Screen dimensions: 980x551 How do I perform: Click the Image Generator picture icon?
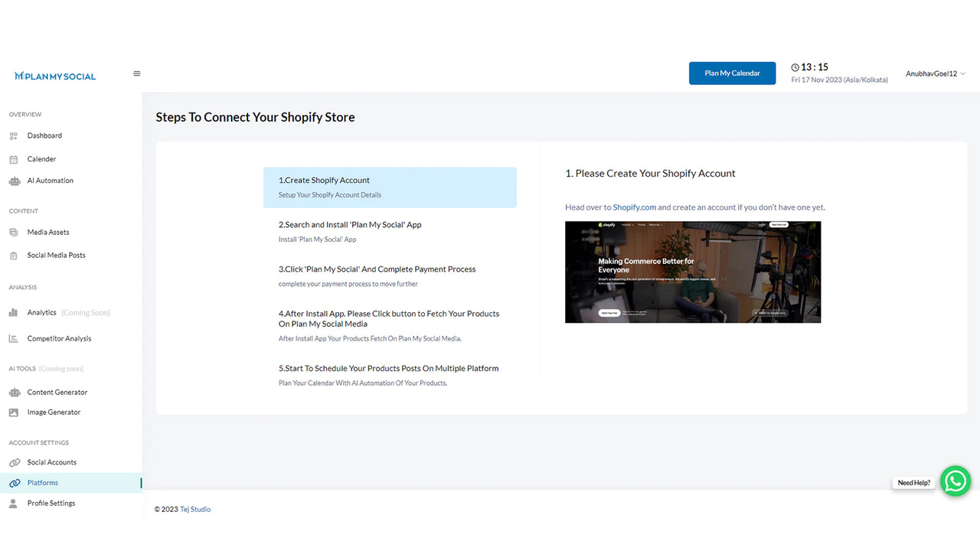pyautogui.click(x=13, y=412)
